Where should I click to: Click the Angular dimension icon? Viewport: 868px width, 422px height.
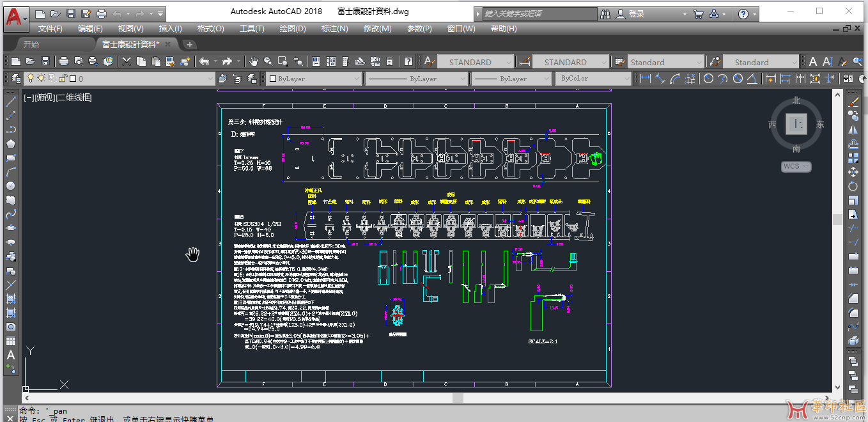[752, 79]
